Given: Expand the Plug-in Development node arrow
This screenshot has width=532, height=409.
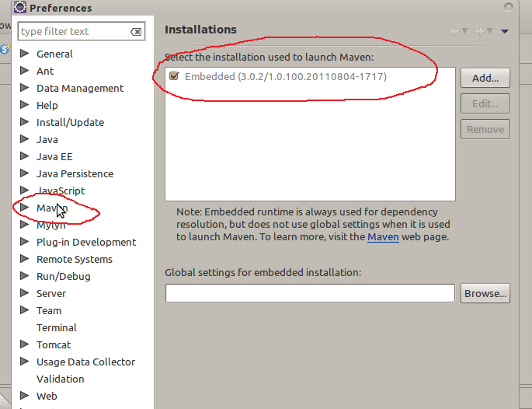Looking at the screenshot, I should (x=24, y=242).
